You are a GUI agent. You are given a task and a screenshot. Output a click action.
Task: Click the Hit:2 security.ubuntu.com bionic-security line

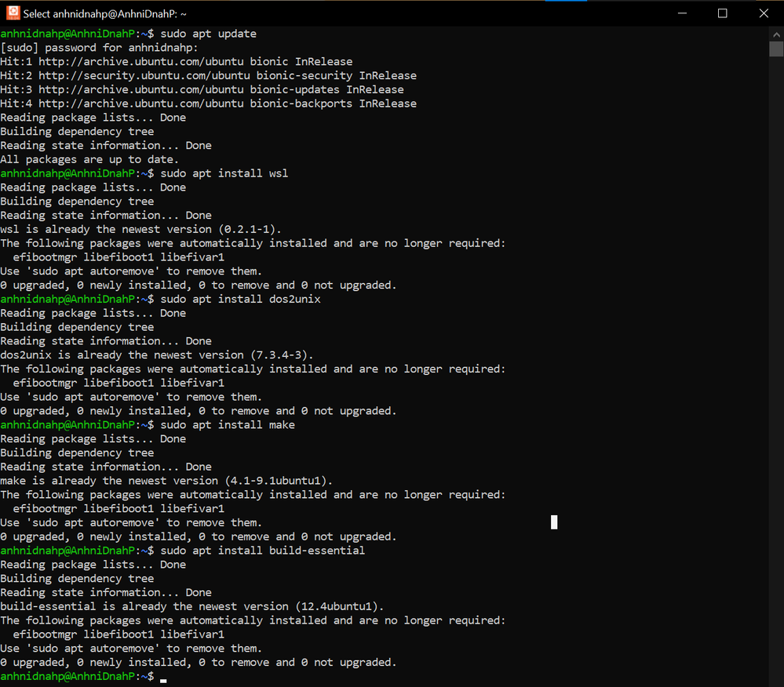(x=208, y=76)
